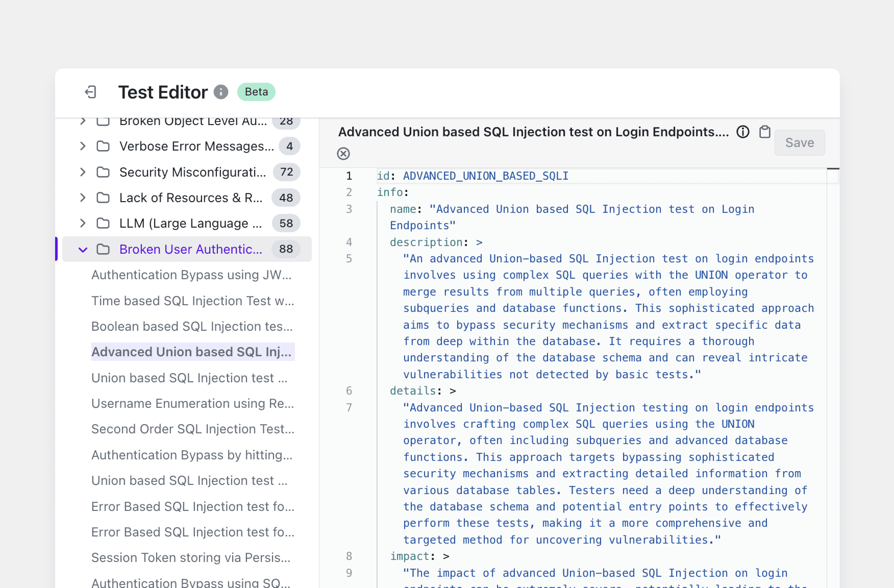Open Username Enumeration test item
The width and height of the screenshot is (894, 588).
pyautogui.click(x=192, y=403)
